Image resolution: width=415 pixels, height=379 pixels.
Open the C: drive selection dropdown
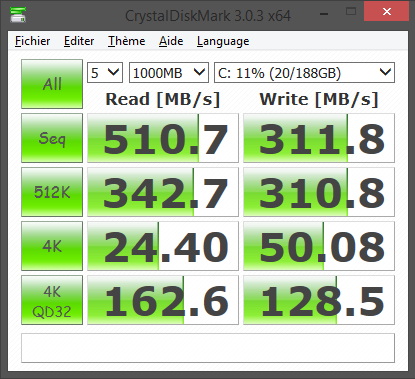304,73
